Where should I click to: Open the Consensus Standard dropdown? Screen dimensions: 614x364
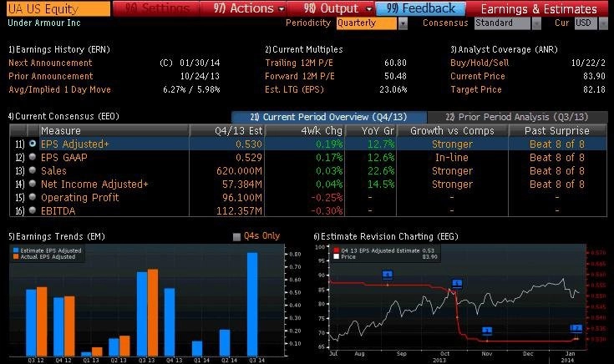pos(536,23)
